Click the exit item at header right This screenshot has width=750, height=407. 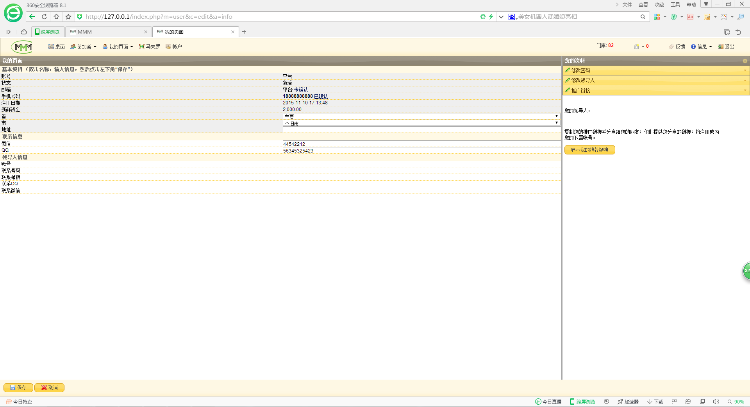(x=726, y=46)
